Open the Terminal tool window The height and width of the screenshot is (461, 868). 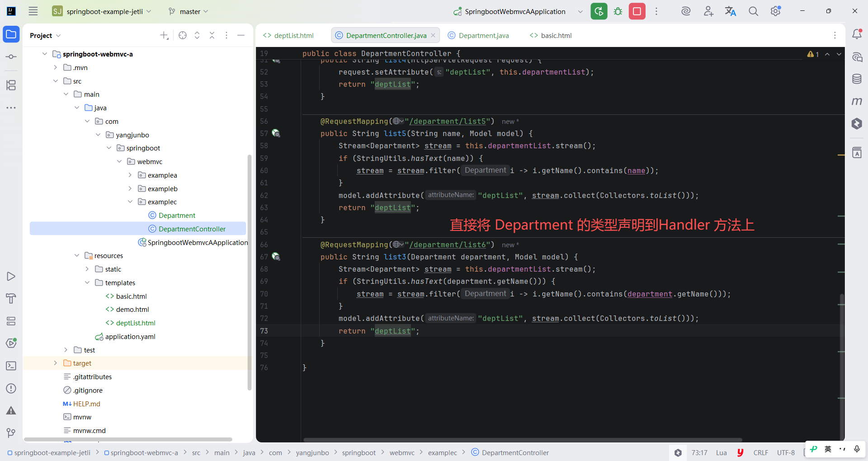(x=11, y=366)
